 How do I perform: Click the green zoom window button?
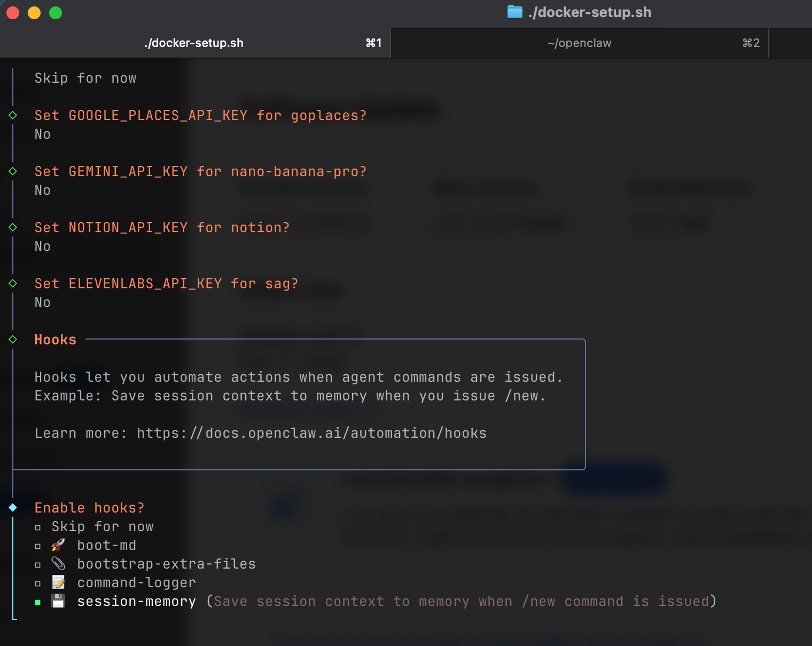pyautogui.click(x=56, y=13)
